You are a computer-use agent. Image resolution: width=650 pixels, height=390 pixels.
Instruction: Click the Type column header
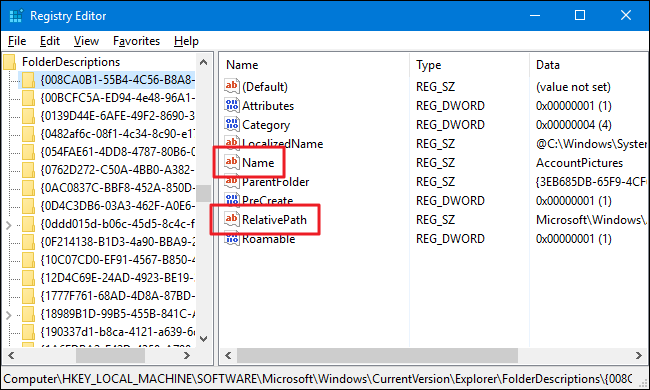429,65
